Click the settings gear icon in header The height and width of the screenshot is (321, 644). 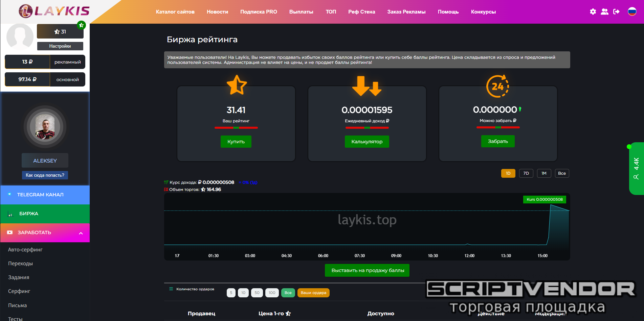coord(593,12)
